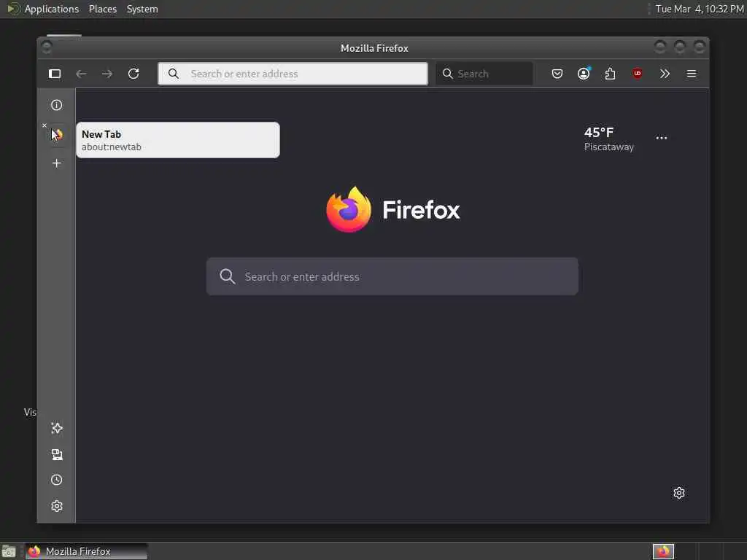The image size is (747, 560).
Task: Show synced tabs from other devices
Action: click(57, 454)
